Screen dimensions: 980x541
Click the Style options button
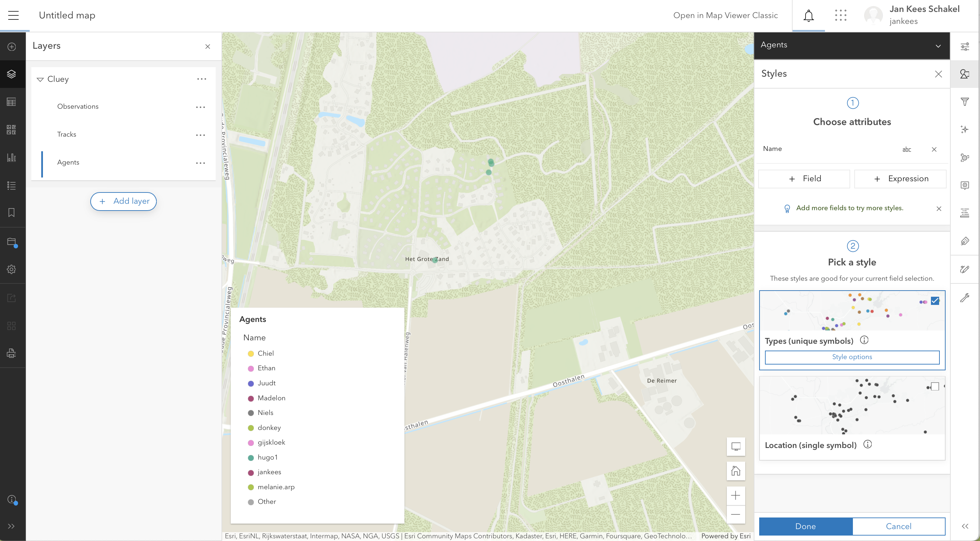click(x=852, y=357)
